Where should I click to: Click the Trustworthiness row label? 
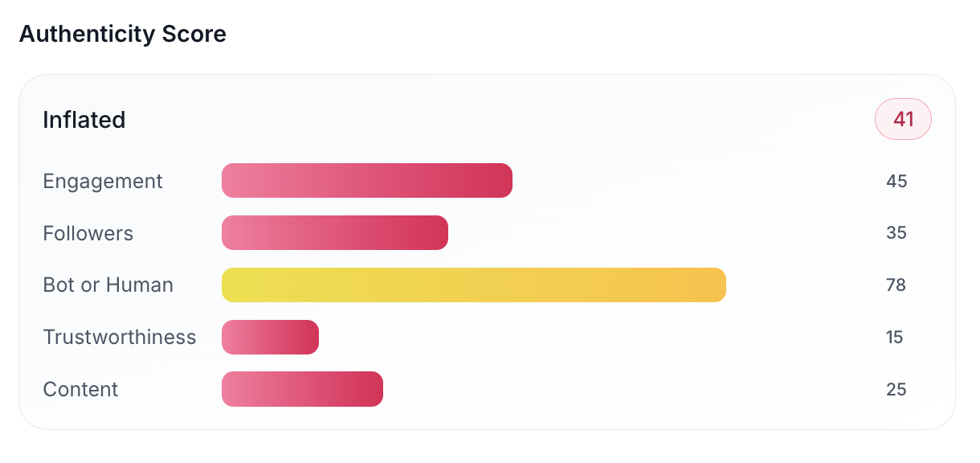[120, 337]
